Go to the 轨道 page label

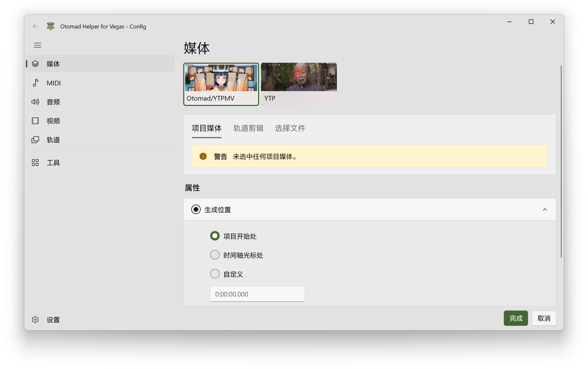(x=53, y=140)
